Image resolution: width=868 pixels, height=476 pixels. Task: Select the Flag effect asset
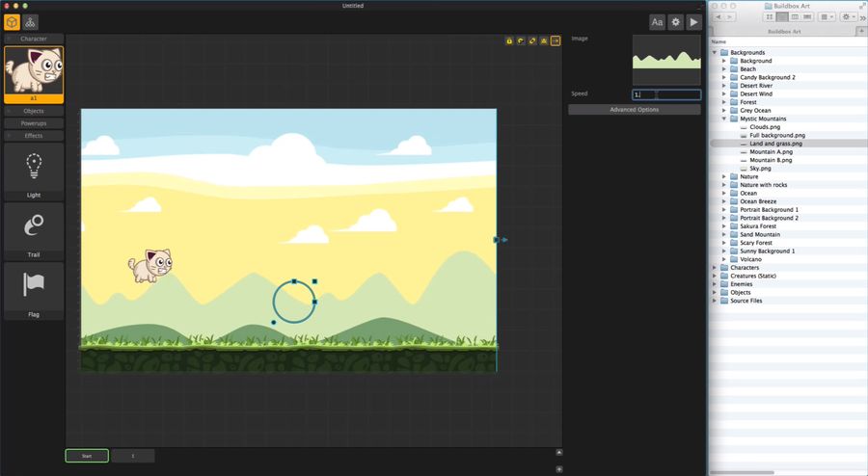click(x=34, y=291)
